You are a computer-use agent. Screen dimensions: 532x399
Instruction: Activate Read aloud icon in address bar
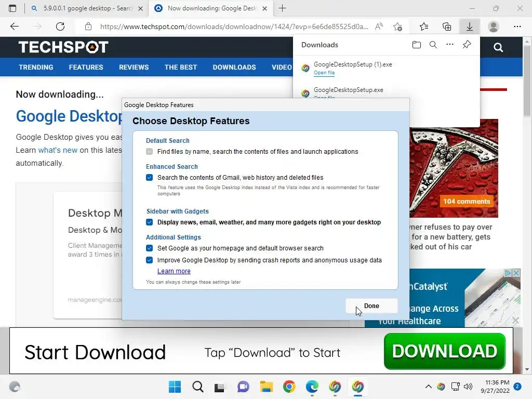tap(379, 26)
